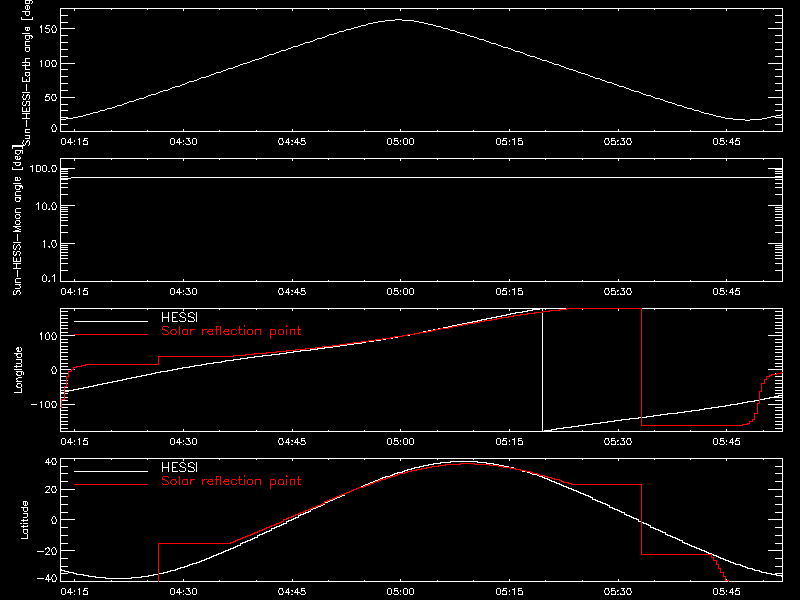800x600 pixels.
Task: Click the '150' tick on Earth angle axis
Action: tap(47, 29)
